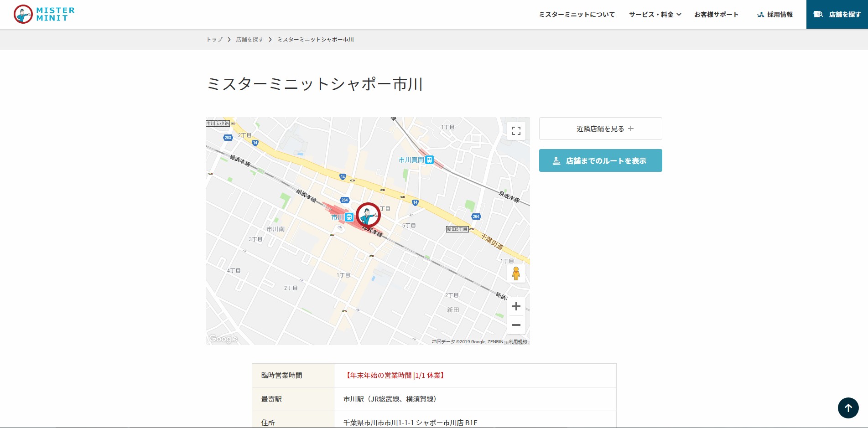Click the 市川広小路 intersection label
This screenshot has height=428, width=868.
click(218, 124)
